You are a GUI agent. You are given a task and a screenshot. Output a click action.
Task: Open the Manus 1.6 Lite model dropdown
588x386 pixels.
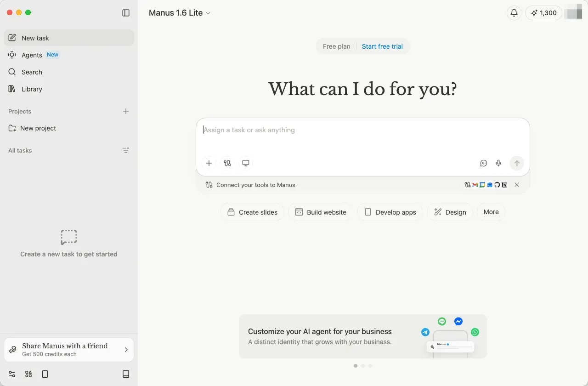click(x=180, y=13)
